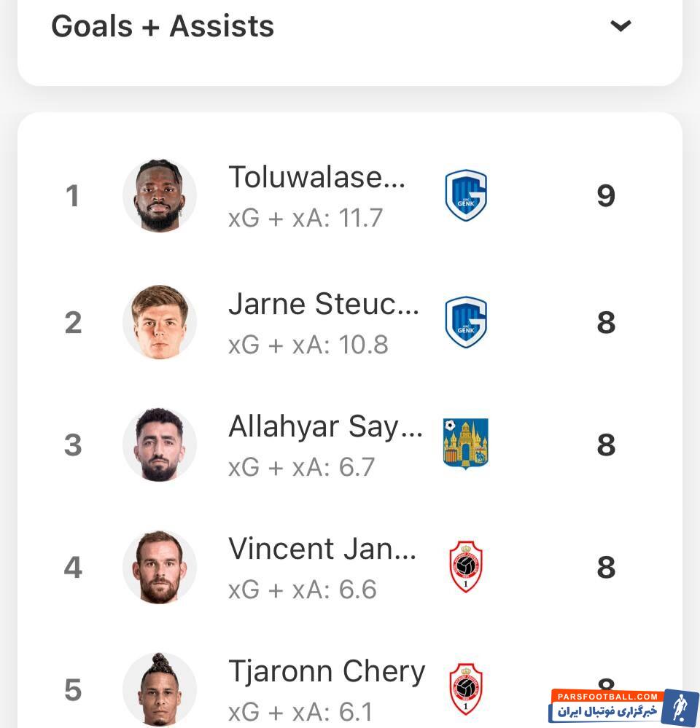
Task: Select the Jarne Steuckers player name
Action: tap(324, 304)
